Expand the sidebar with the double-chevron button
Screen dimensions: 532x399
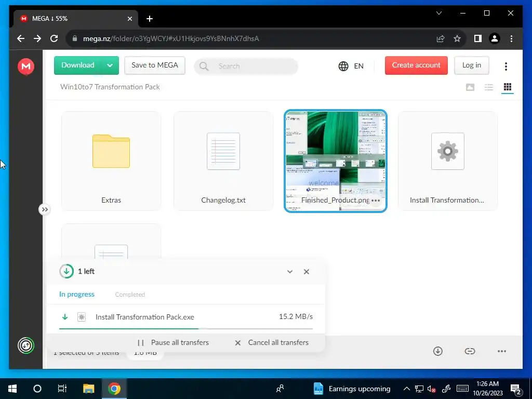pos(45,209)
